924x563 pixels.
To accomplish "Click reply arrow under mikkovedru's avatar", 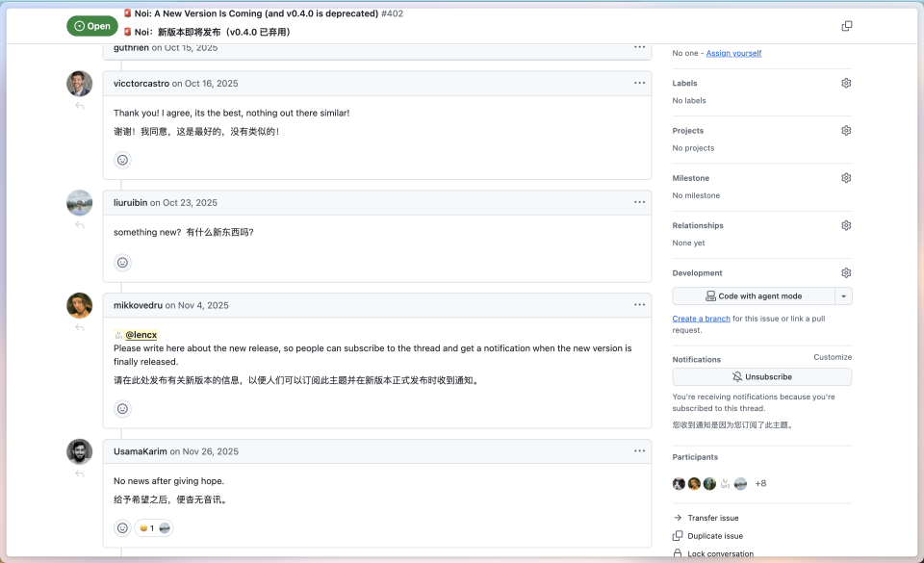I will click(80, 327).
